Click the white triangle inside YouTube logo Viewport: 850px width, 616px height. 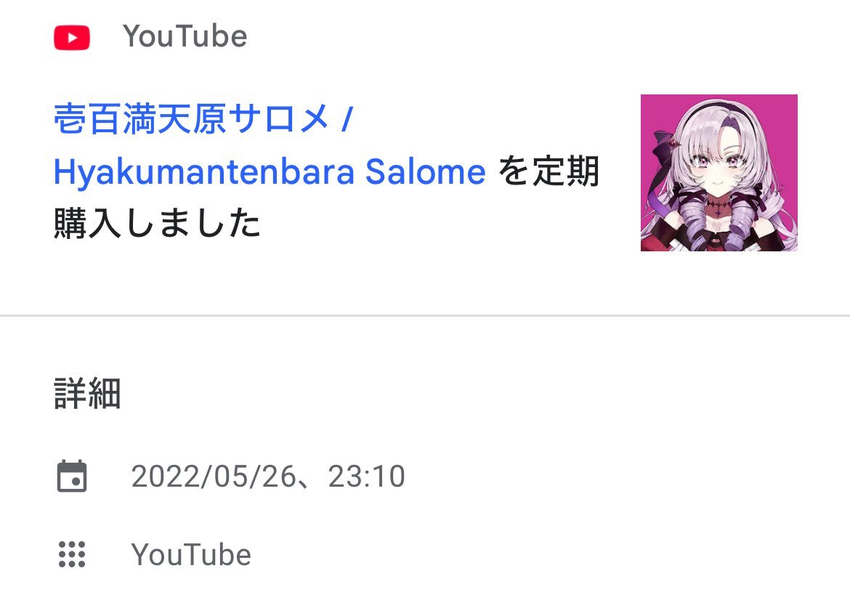click(x=73, y=38)
